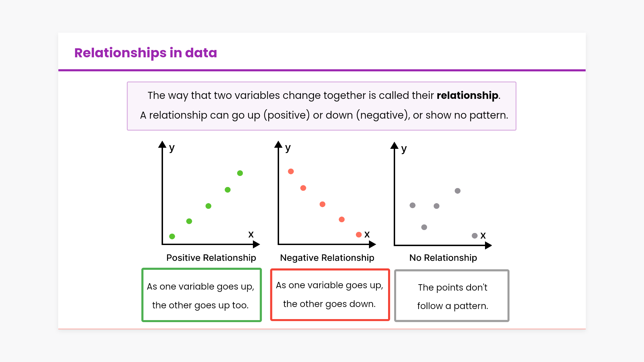Image resolution: width=644 pixels, height=362 pixels.
Task: Click the red dot beside the x label
Action: [359, 235]
